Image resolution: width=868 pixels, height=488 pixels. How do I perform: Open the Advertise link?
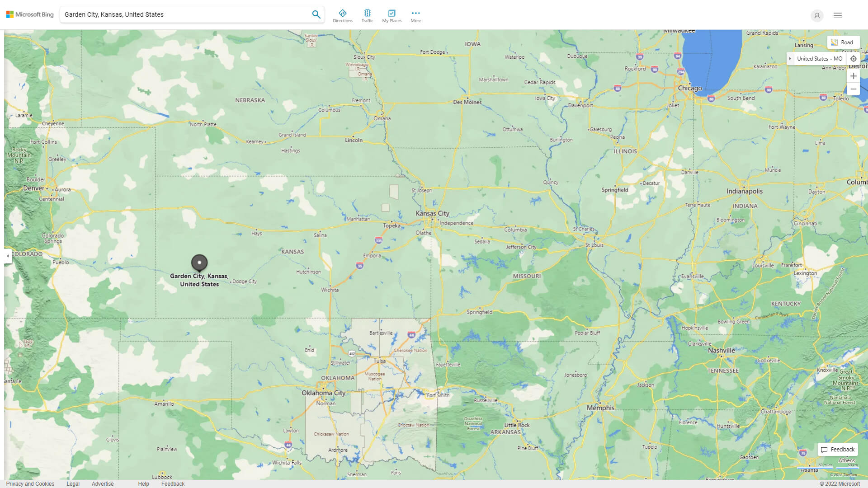(103, 483)
